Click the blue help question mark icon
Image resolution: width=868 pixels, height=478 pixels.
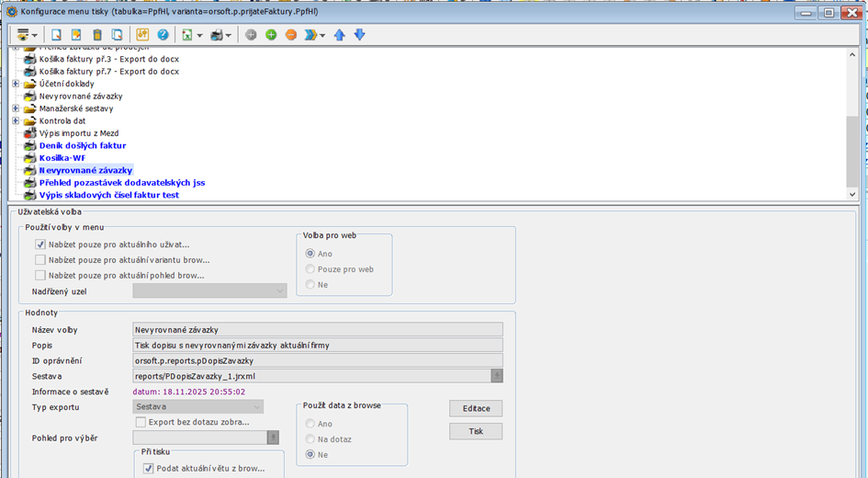[163, 35]
